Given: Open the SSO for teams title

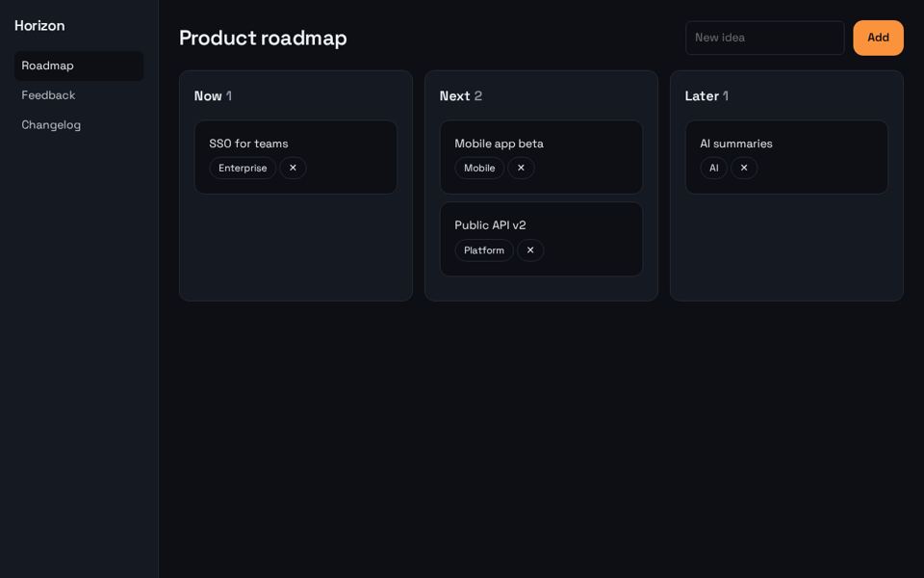Looking at the screenshot, I should [x=248, y=144].
